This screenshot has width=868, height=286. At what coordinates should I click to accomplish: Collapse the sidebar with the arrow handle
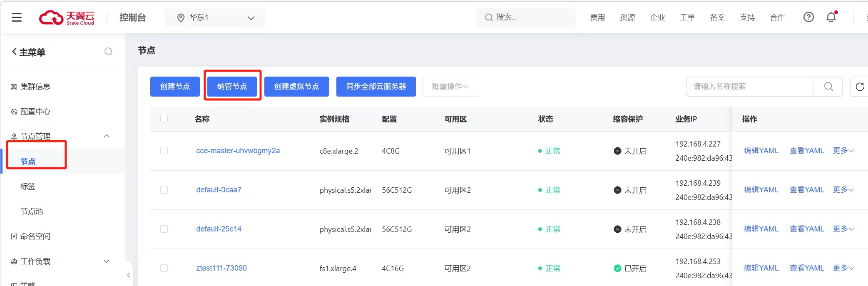(129, 275)
